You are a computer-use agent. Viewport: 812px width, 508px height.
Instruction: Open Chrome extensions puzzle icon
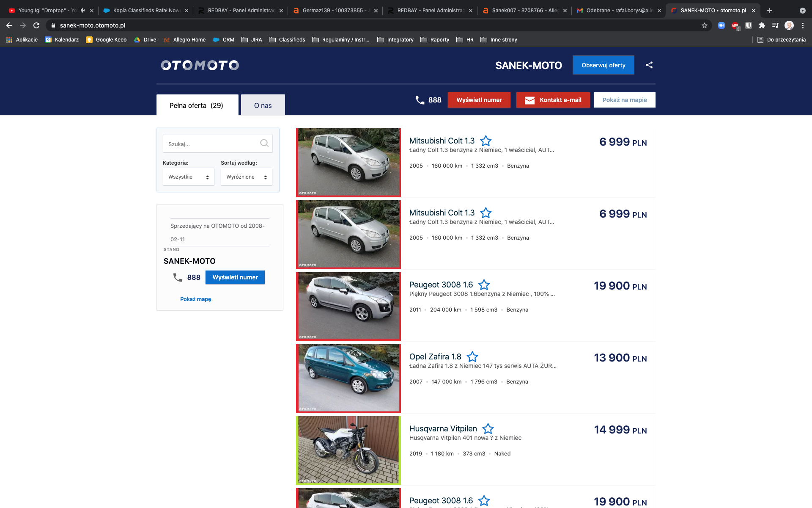point(762,25)
